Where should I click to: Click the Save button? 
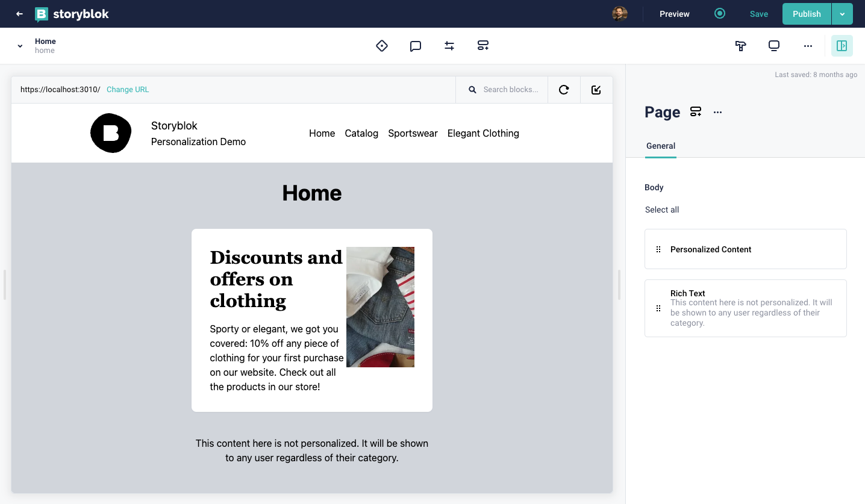pos(759,14)
